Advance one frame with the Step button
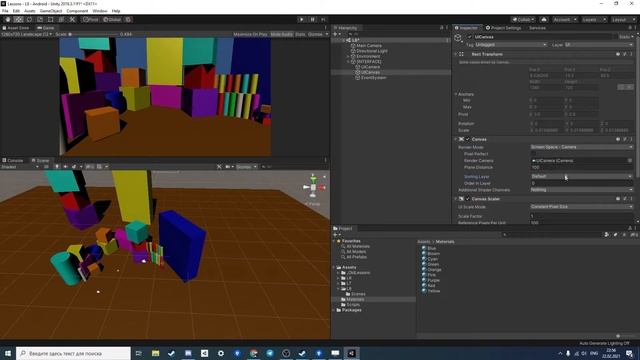The width and height of the screenshot is (640, 360). coord(323,20)
